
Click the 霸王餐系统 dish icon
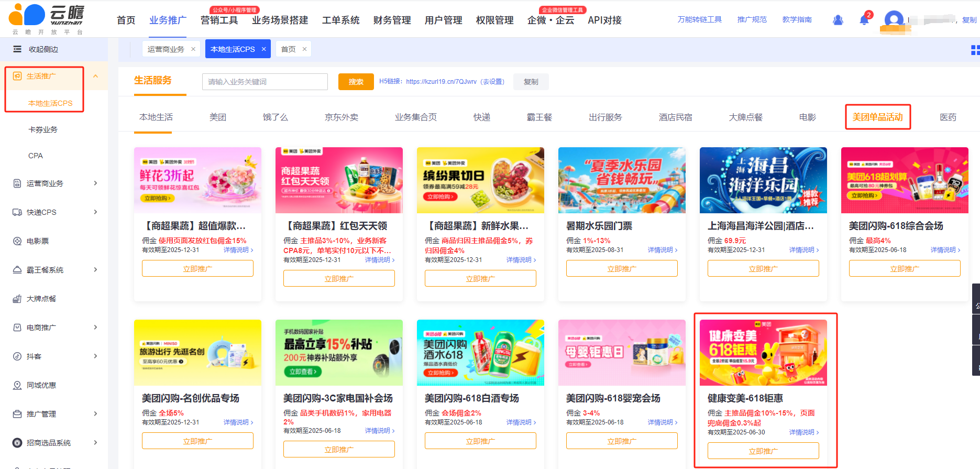point(17,270)
